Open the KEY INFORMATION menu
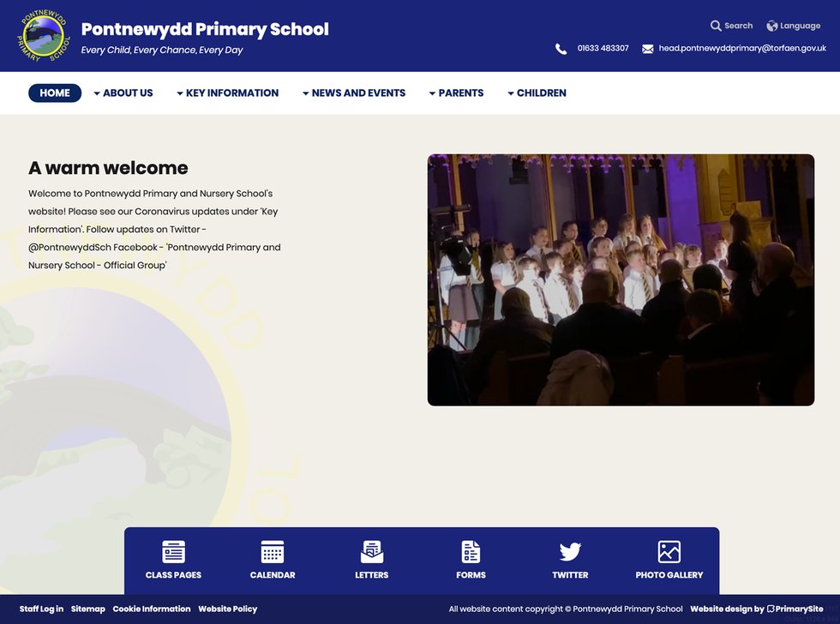Screen dimensions: 840x624 pos(232,93)
